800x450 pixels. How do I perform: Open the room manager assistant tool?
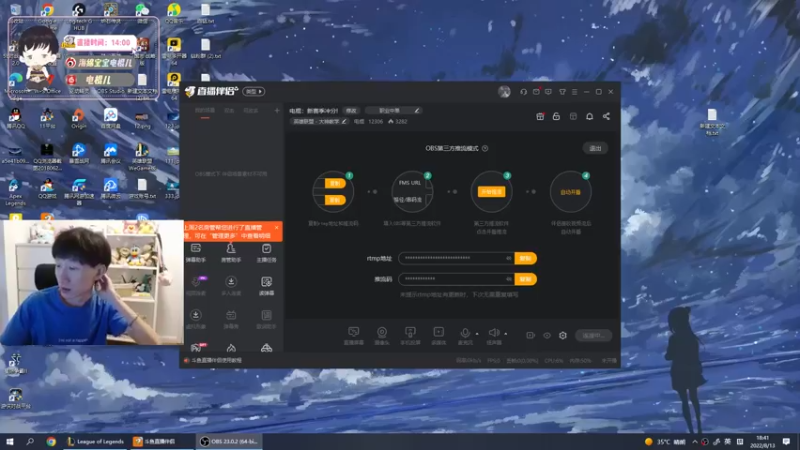pyautogui.click(x=231, y=253)
